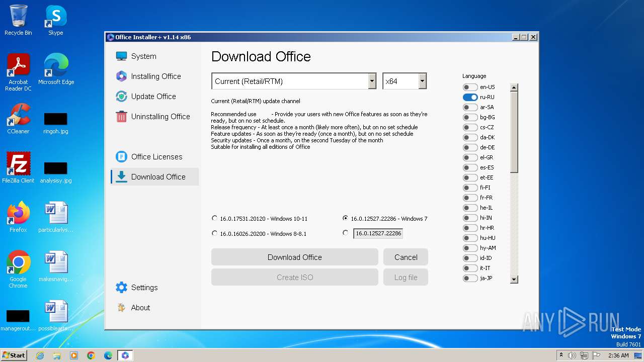Screen dimensions: 644x362
Task: Open Acrobat Reader DC desktop icon
Action: [x=18, y=72]
